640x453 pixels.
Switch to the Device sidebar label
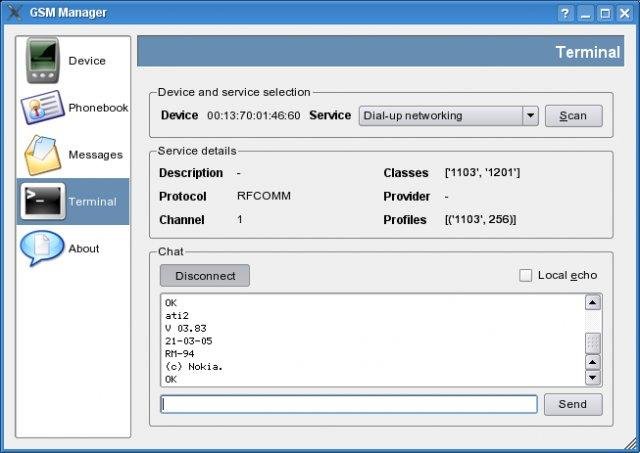pyautogui.click(x=87, y=61)
